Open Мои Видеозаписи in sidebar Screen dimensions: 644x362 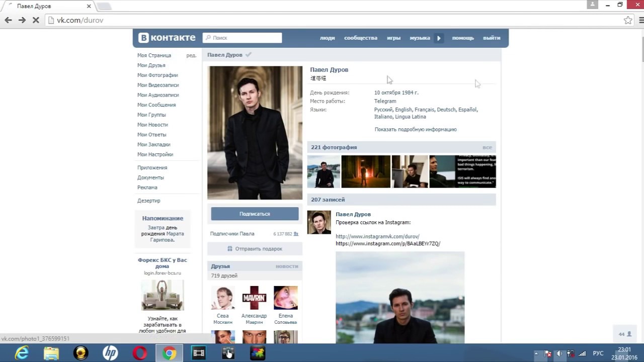[x=158, y=85]
